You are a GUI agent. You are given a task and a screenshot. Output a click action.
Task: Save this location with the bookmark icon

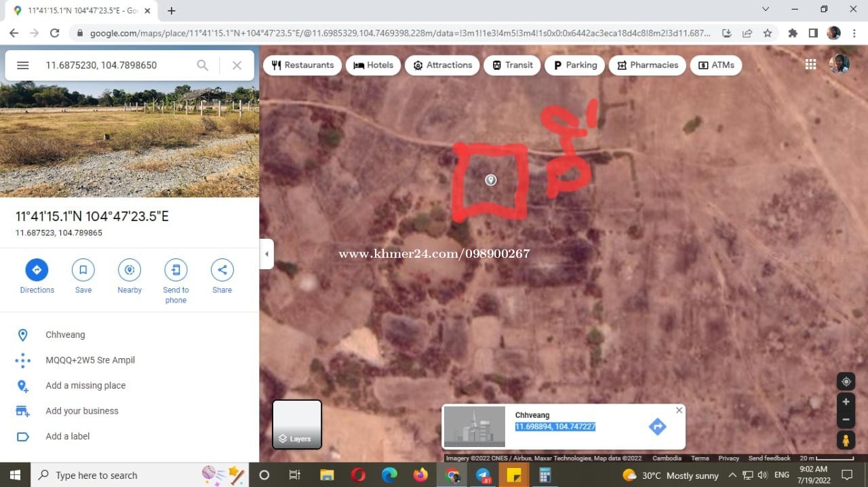click(83, 270)
